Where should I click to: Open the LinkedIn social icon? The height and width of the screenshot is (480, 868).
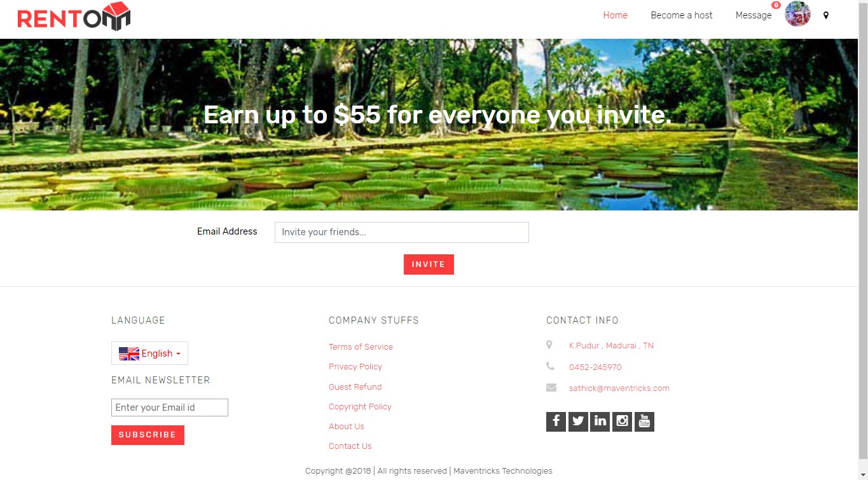click(600, 422)
